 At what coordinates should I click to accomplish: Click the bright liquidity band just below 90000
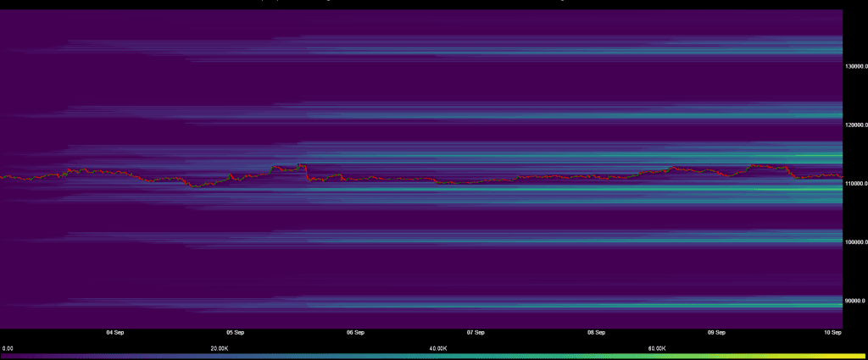[678, 305]
